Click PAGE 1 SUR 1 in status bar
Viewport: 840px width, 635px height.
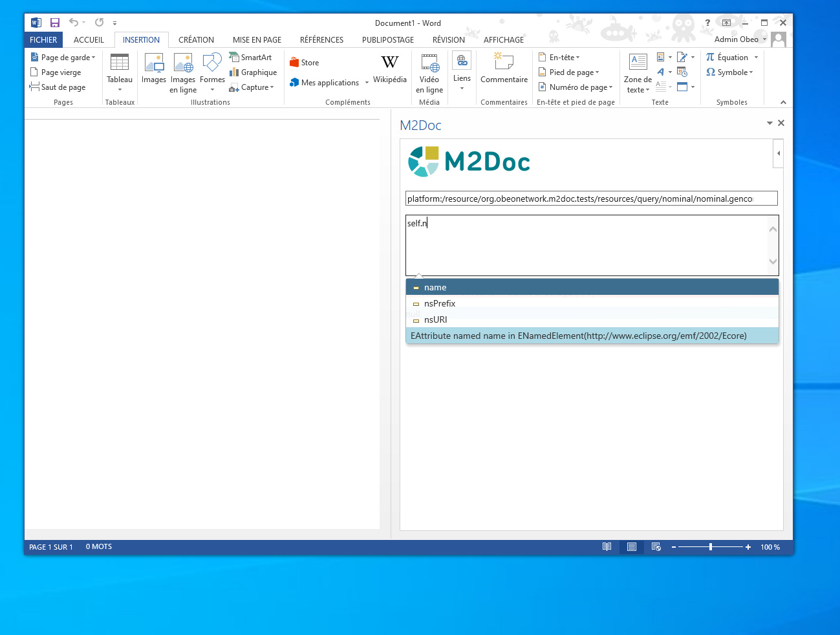[51, 547]
